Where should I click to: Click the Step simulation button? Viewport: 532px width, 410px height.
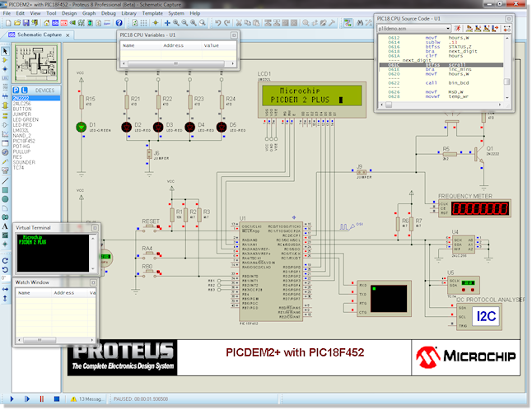(x=27, y=398)
